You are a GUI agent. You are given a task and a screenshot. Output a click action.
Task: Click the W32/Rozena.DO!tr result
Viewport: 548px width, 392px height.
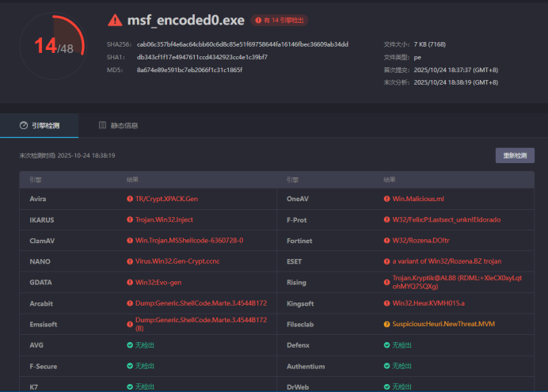click(x=421, y=241)
